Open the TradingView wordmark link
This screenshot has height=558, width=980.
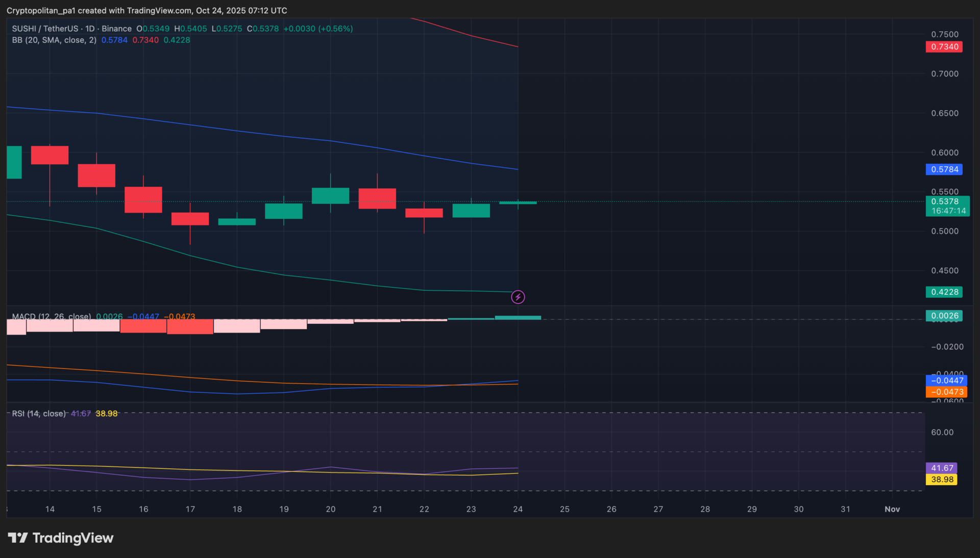coord(72,538)
